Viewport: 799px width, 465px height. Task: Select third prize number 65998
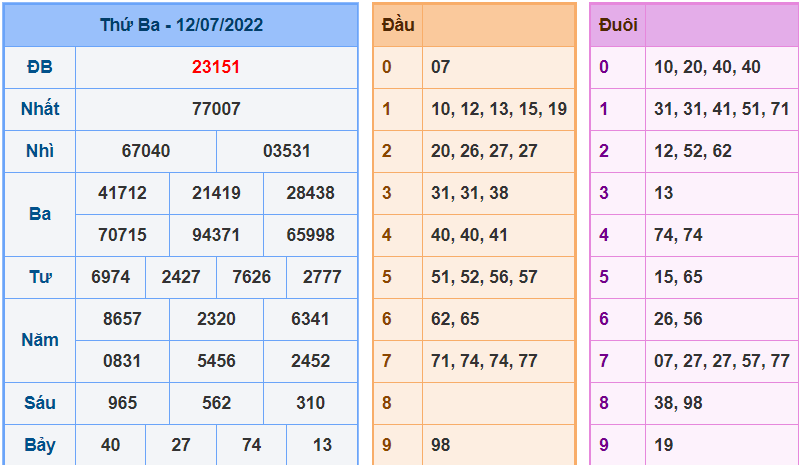(310, 235)
